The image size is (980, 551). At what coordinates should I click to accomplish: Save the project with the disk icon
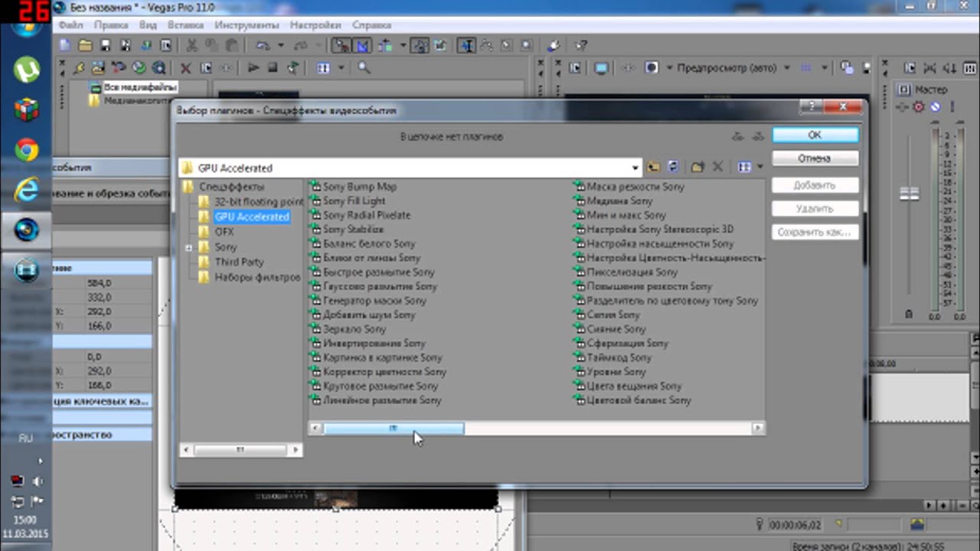(106, 45)
